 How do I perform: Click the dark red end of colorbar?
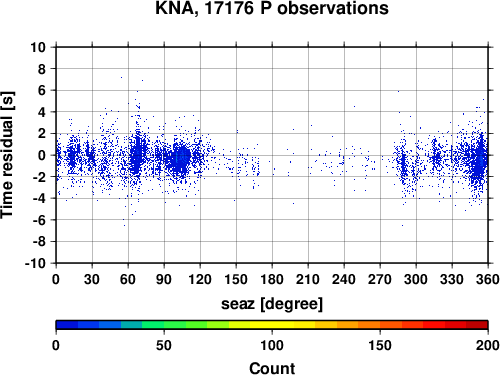click(477, 325)
